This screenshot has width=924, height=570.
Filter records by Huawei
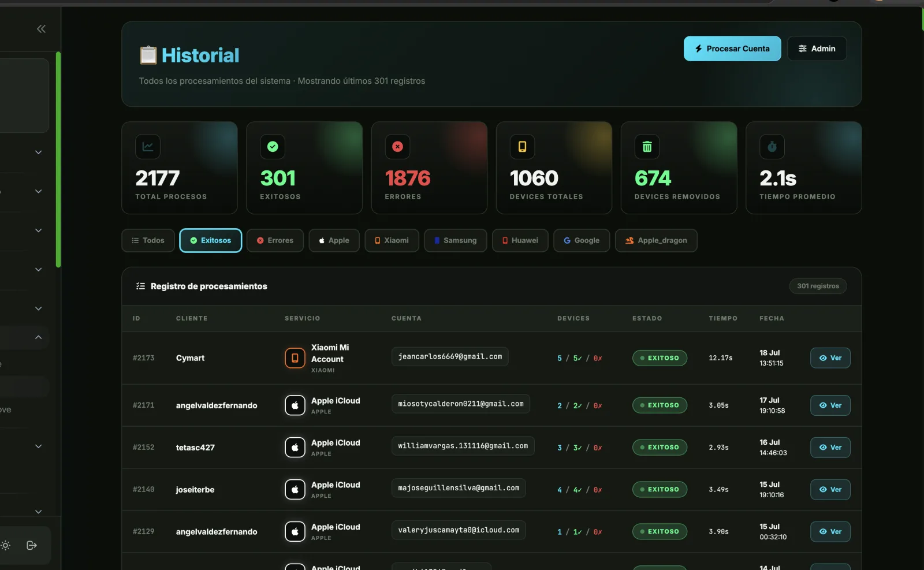520,241
